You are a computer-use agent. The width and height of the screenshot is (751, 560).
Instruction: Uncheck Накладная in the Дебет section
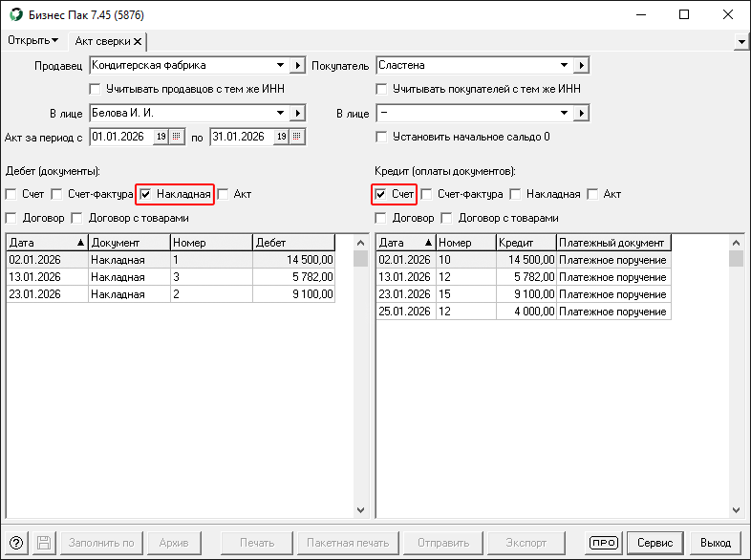[x=146, y=194]
